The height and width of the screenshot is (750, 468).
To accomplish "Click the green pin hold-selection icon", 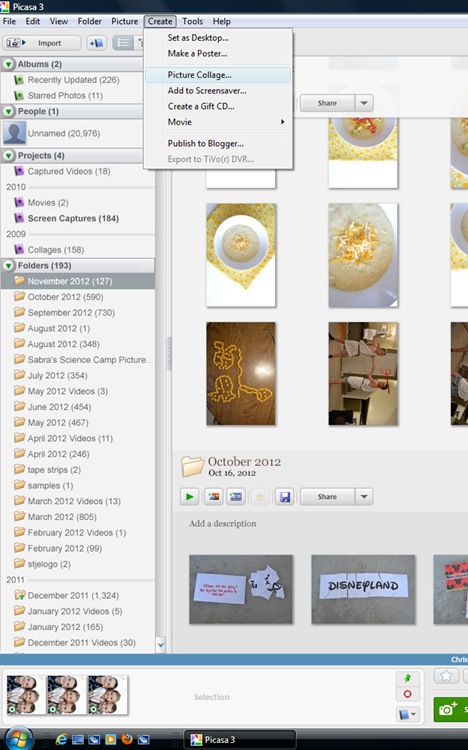I will (x=408, y=678).
